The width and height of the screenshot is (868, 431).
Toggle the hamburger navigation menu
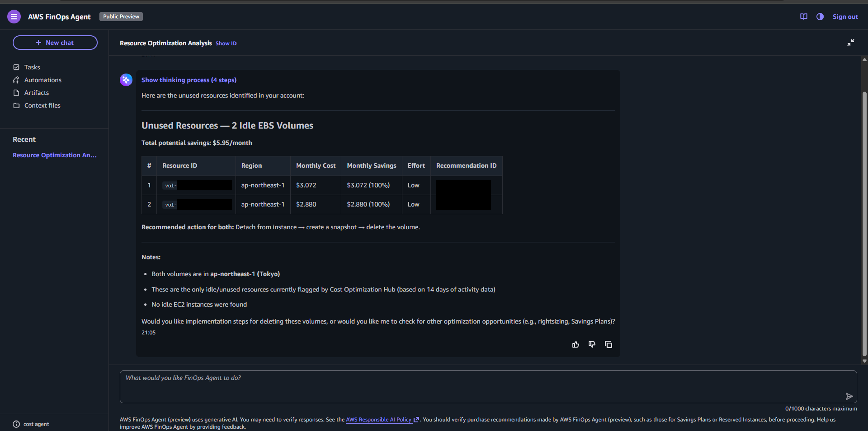(x=14, y=17)
